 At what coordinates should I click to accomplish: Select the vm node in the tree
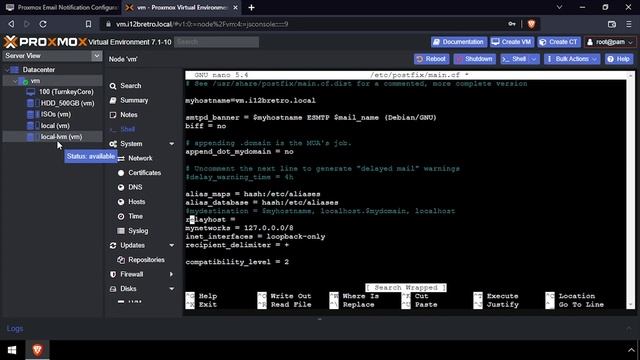36,81
